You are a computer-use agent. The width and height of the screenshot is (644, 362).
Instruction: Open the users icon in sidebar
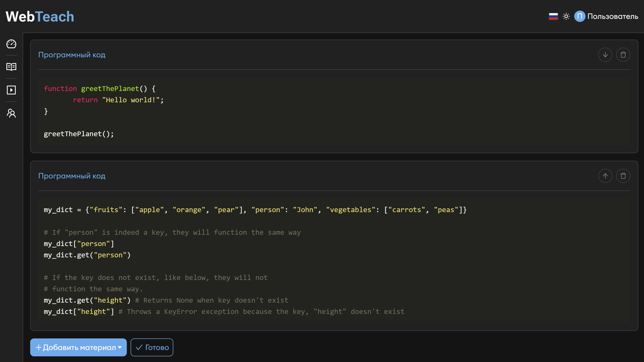[x=11, y=113]
